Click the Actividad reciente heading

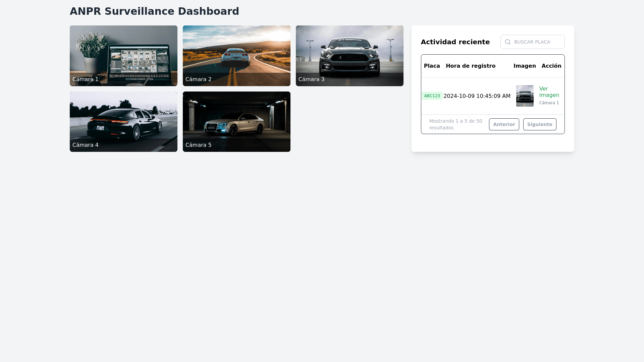tap(455, 42)
